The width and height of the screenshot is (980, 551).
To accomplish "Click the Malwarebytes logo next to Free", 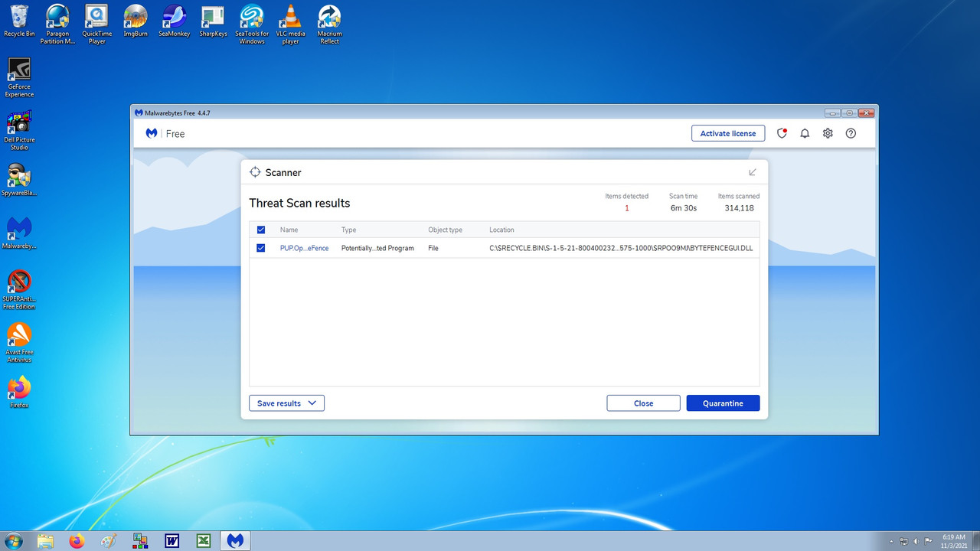I will coord(152,133).
